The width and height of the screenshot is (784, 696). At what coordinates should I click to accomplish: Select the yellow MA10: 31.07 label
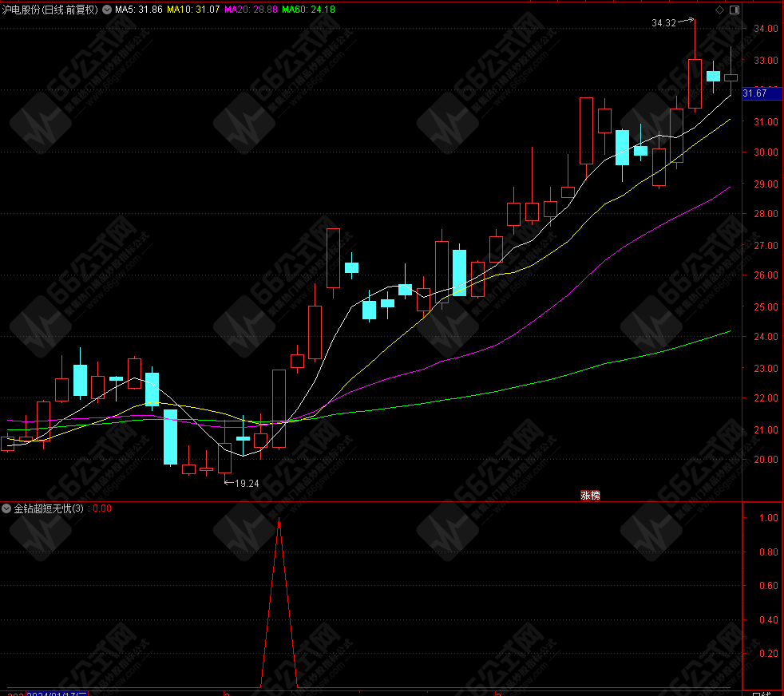193,10
